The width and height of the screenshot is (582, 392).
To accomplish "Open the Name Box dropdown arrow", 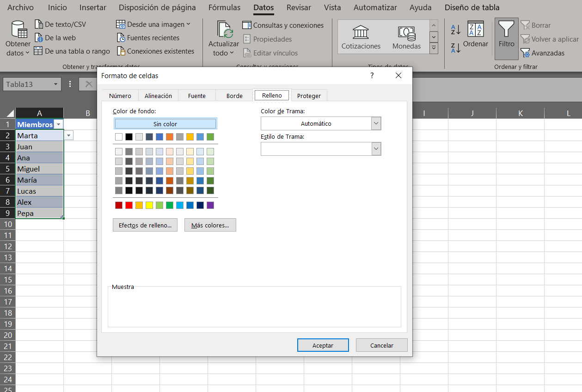I will (56, 84).
